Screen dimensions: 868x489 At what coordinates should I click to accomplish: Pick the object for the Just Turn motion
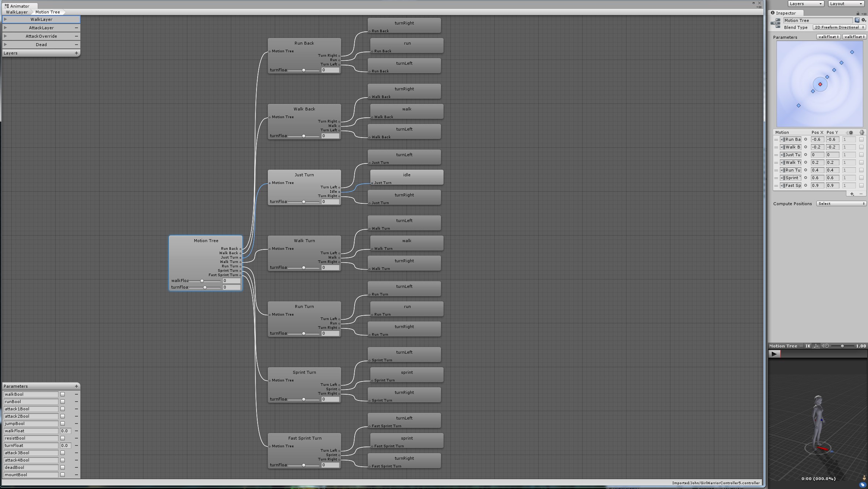pyautogui.click(x=805, y=155)
